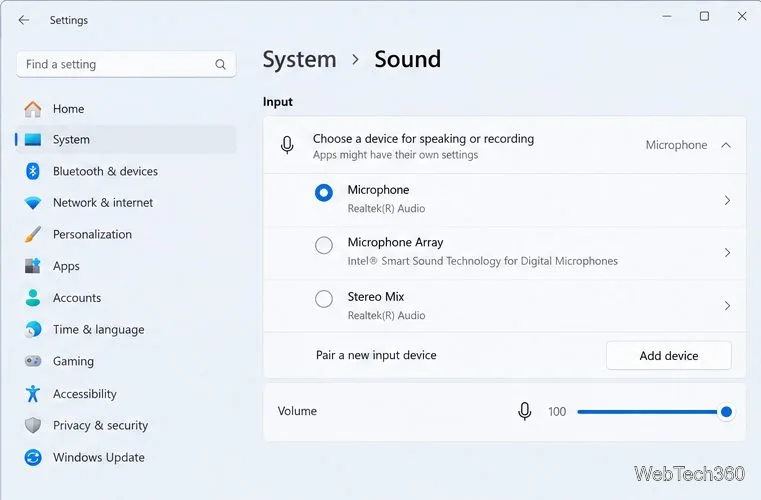The image size is (761, 500).
Task: Go to Gaming settings
Action: (126, 361)
